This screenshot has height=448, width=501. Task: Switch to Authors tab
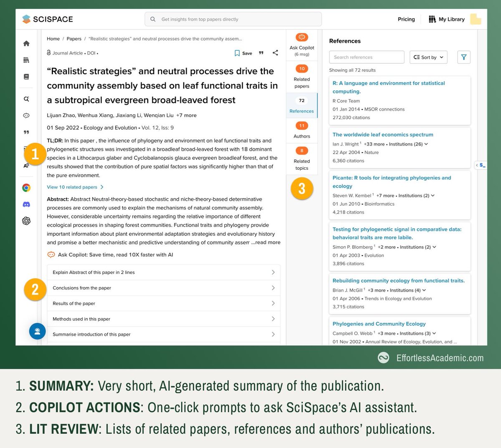302,131
